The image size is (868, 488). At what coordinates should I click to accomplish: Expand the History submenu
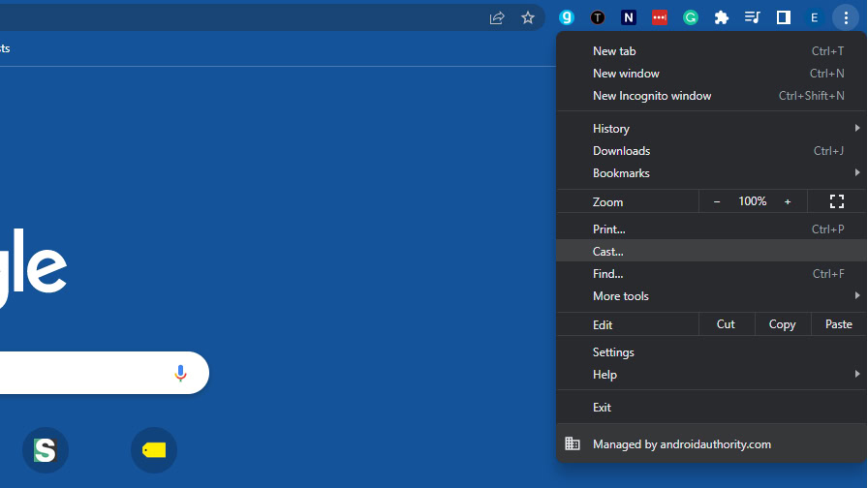711,129
